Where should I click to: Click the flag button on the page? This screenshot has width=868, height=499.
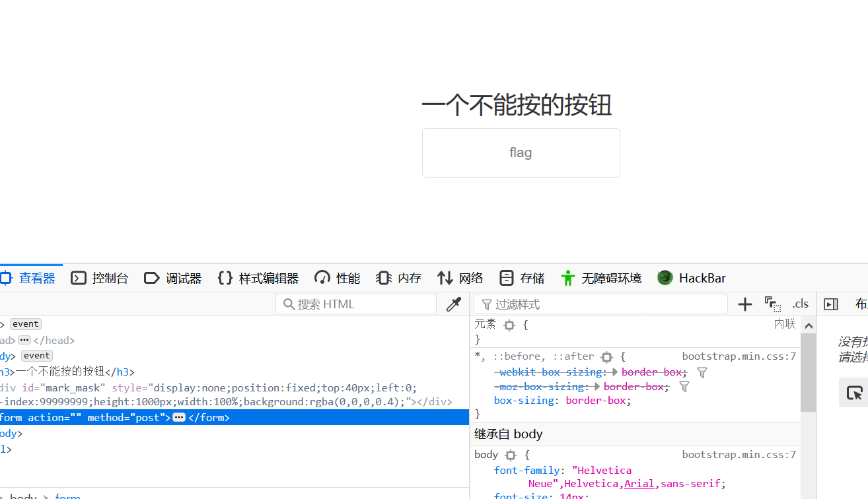[x=521, y=152]
